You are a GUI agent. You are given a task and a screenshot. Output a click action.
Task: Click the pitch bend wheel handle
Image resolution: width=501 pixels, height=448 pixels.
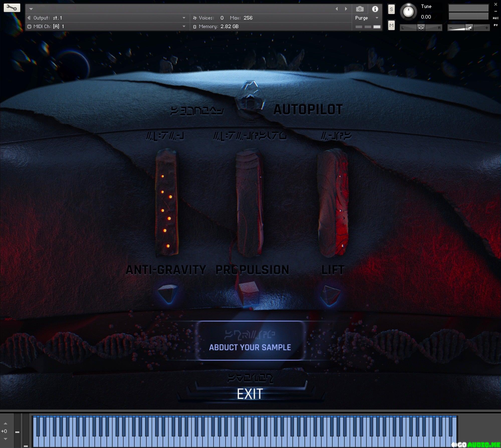[17, 432]
